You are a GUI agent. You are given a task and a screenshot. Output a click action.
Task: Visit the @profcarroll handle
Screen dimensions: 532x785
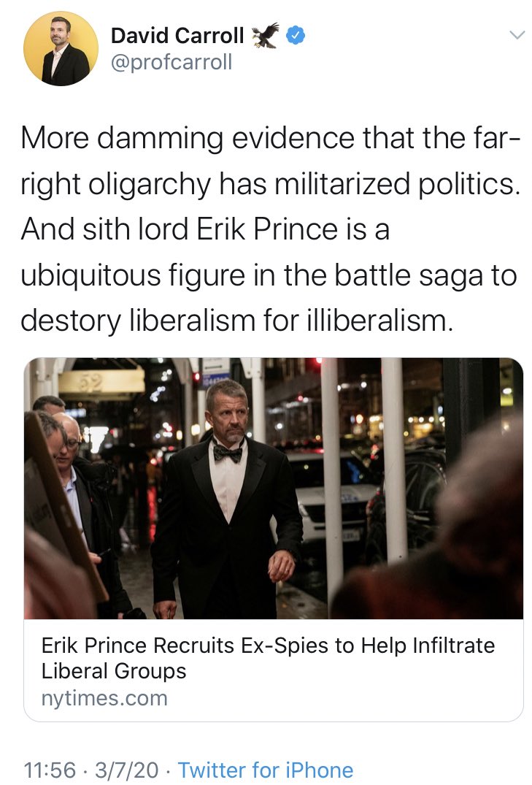[x=171, y=62]
